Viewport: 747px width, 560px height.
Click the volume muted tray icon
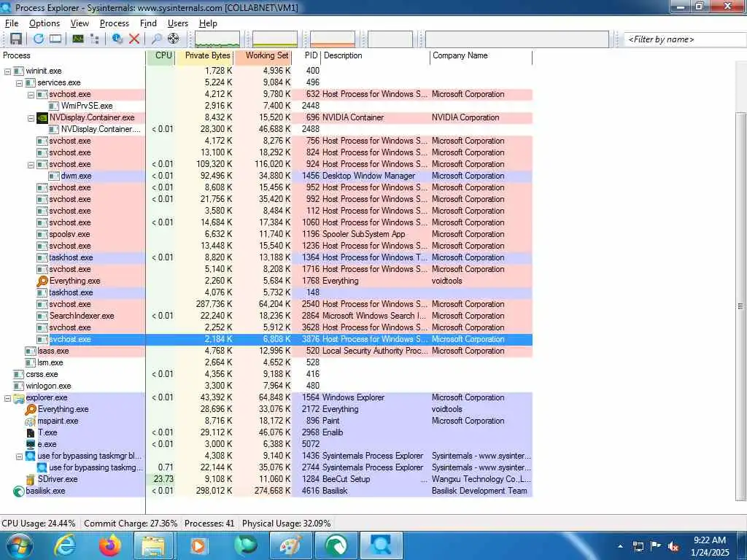click(x=673, y=546)
